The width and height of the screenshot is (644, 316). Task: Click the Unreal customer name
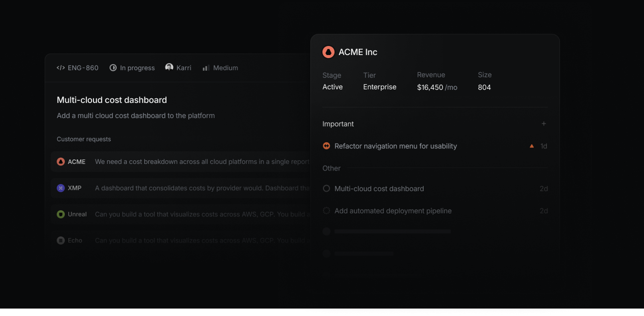pos(77,214)
